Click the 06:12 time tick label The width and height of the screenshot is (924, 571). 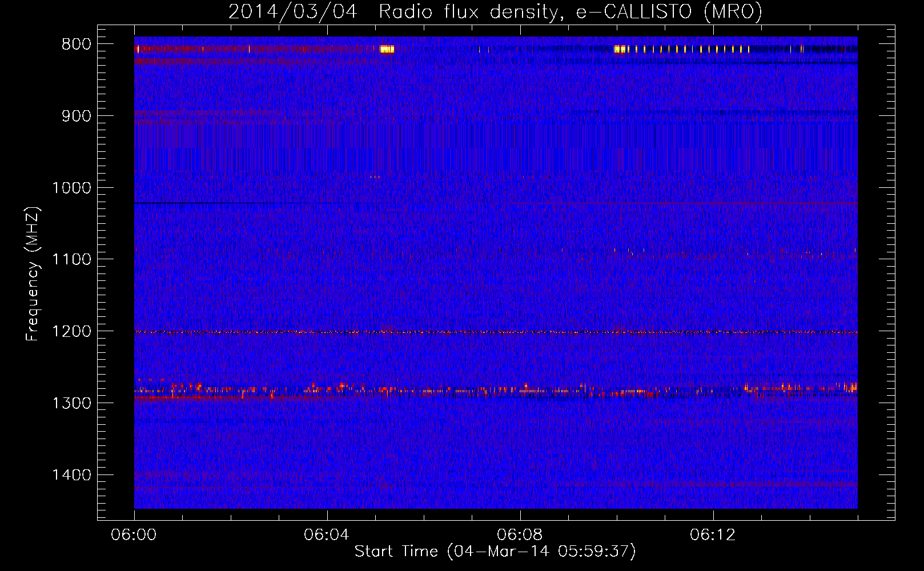[713, 535]
